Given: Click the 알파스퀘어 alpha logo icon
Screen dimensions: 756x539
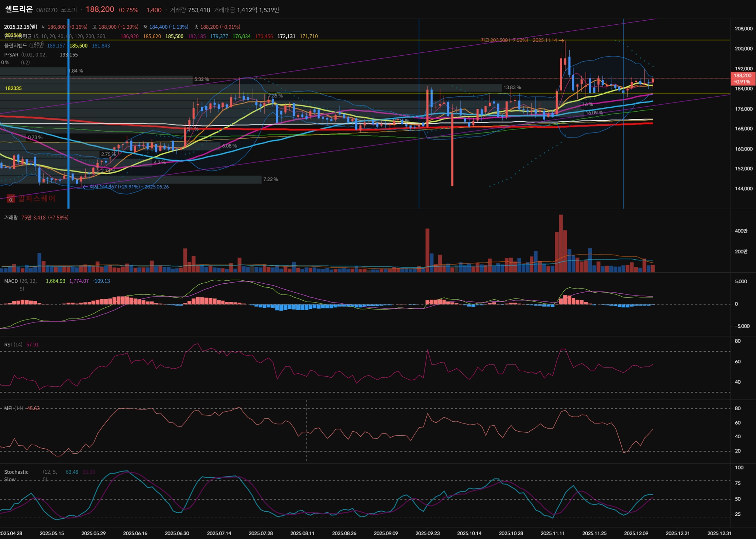Looking at the screenshot, I should (11, 199).
